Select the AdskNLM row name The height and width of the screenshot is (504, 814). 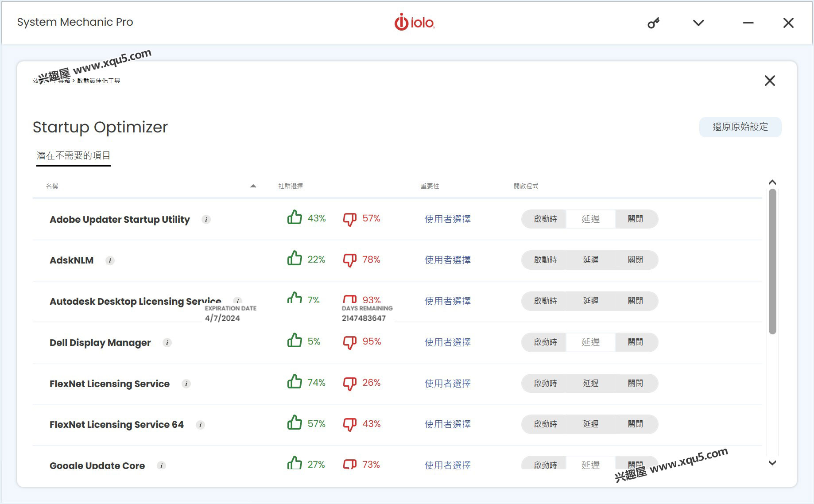[x=71, y=260]
